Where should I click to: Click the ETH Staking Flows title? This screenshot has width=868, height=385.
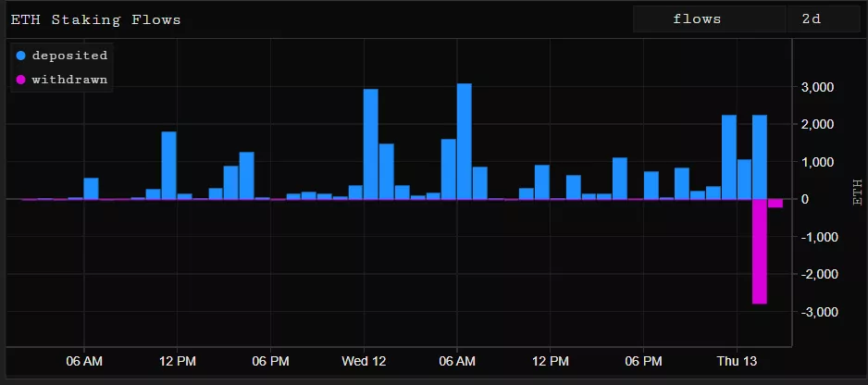click(x=96, y=19)
